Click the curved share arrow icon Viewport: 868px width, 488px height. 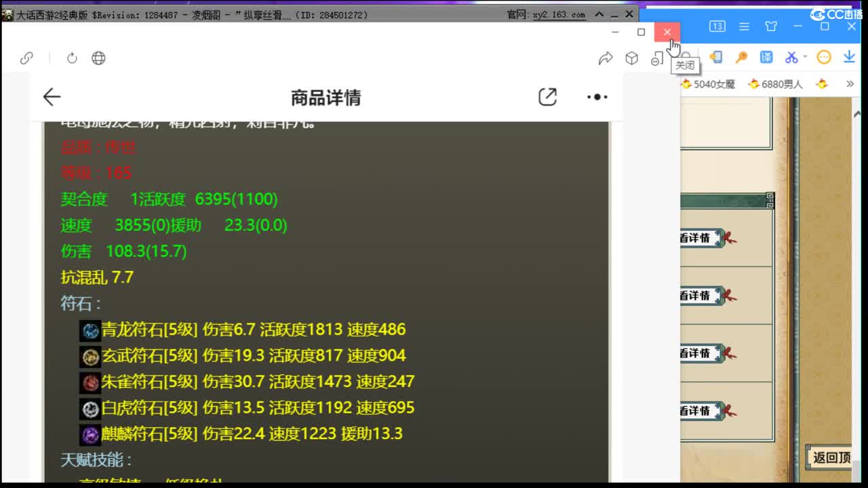[606, 58]
